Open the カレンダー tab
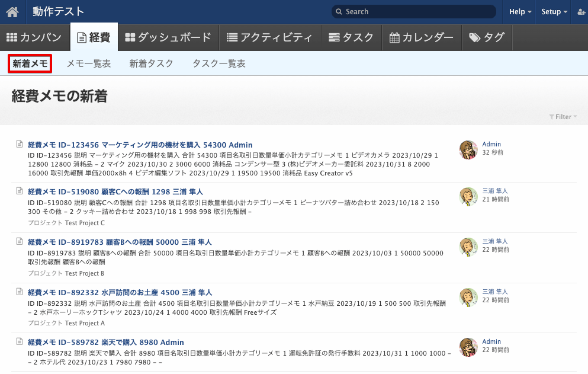Viewport: 588px width, 374px height. coord(422,37)
